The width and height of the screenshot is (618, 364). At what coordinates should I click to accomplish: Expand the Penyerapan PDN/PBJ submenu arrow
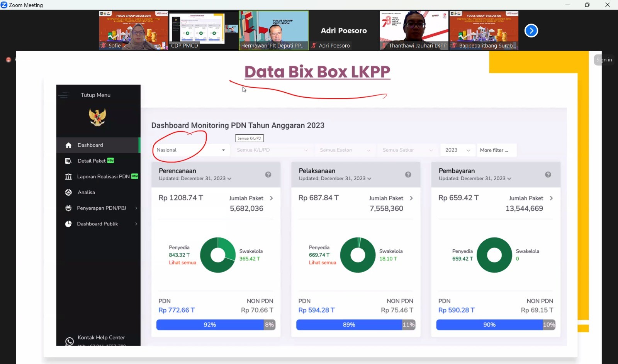(x=136, y=208)
